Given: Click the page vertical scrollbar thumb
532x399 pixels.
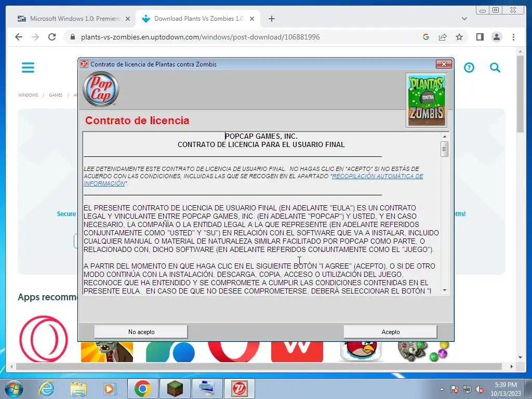Looking at the screenshot, I should point(520,95).
